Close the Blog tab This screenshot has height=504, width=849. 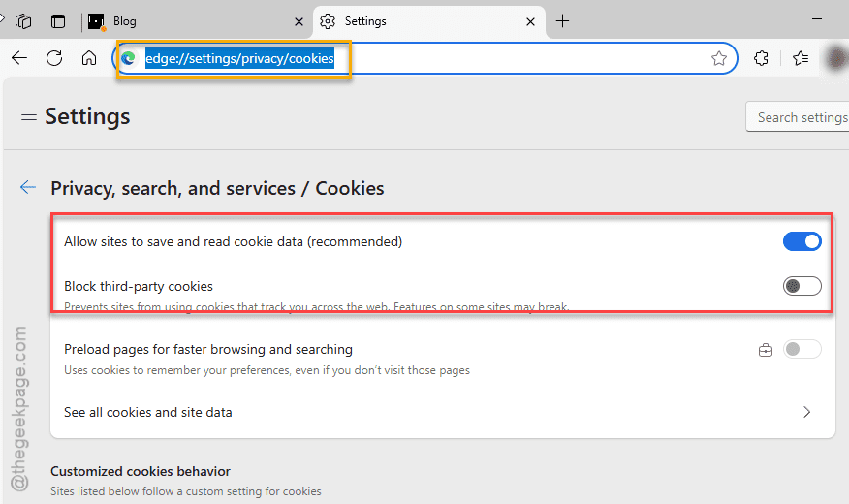299,21
